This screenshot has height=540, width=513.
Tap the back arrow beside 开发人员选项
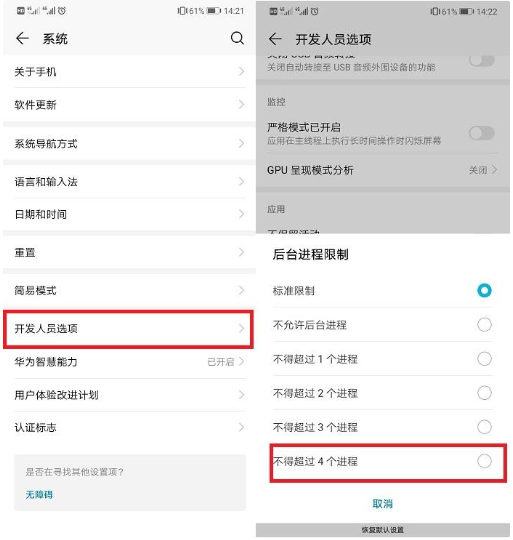[275, 39]
